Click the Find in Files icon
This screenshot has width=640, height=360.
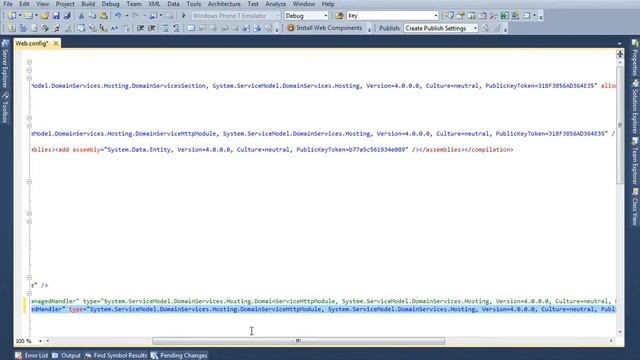339,16
